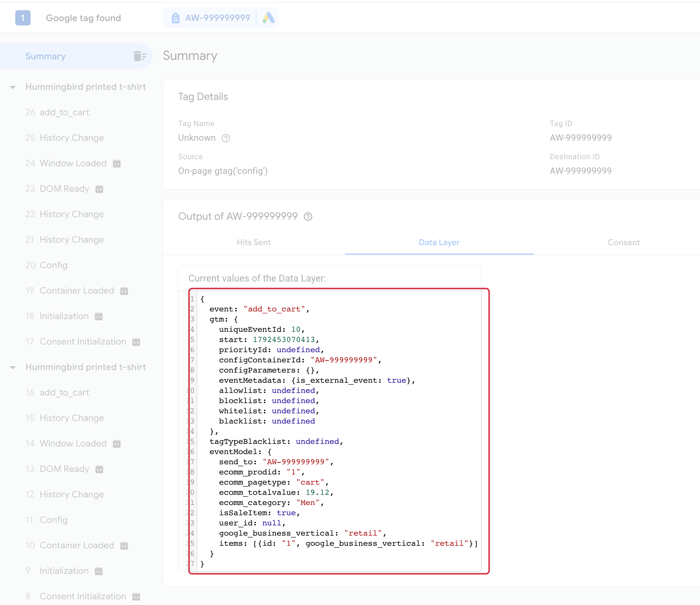Click the code badge icon on 19 Container Loaded
The height and width of the screenshot is (605, 700).
click(x=124, y=291)
